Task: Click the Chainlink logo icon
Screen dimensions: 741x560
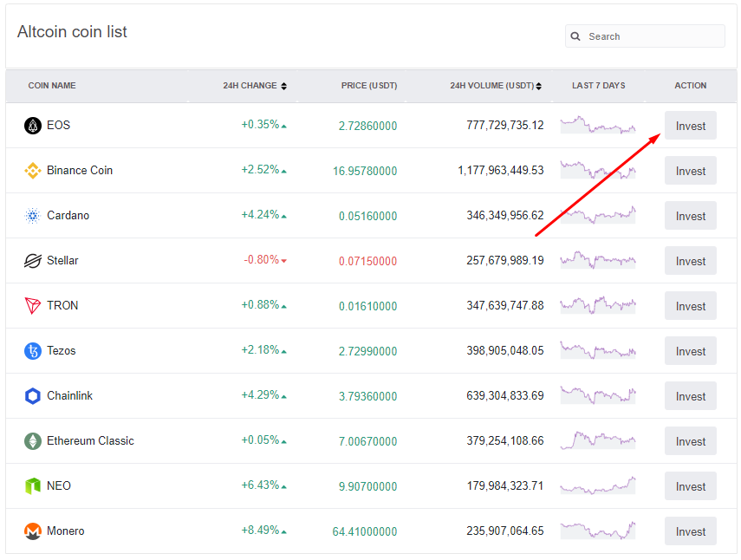Action: click(x=33, y=396)
